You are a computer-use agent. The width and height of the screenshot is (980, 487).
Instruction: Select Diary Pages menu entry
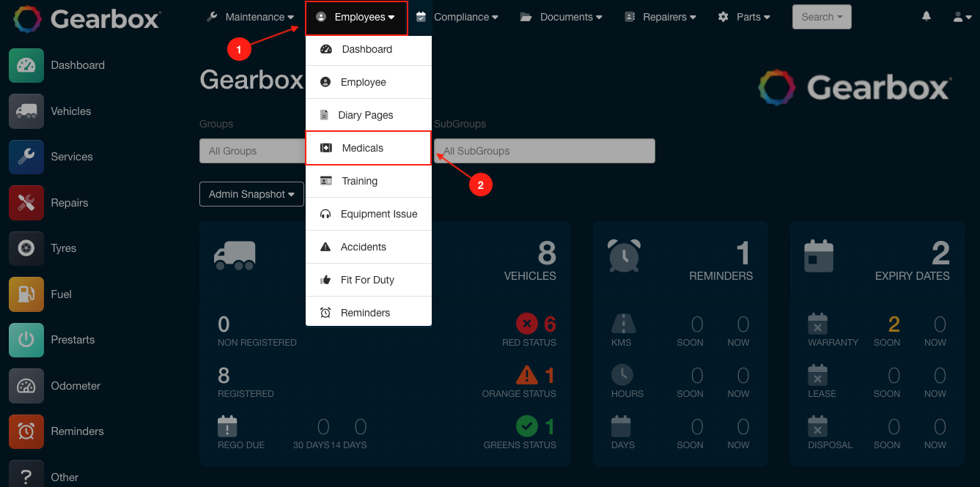point(369,115)
